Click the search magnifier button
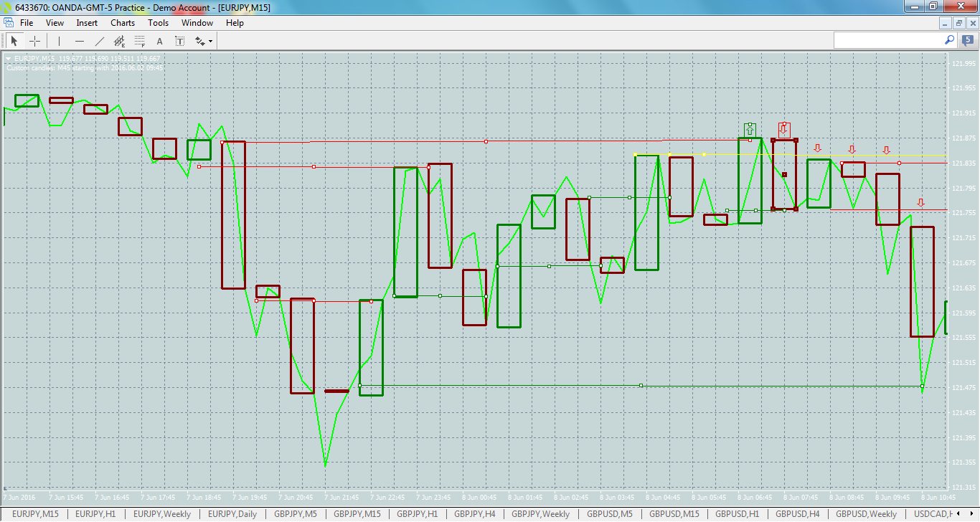The width and height of the screenshot is (980, 522). pos(948,40)
